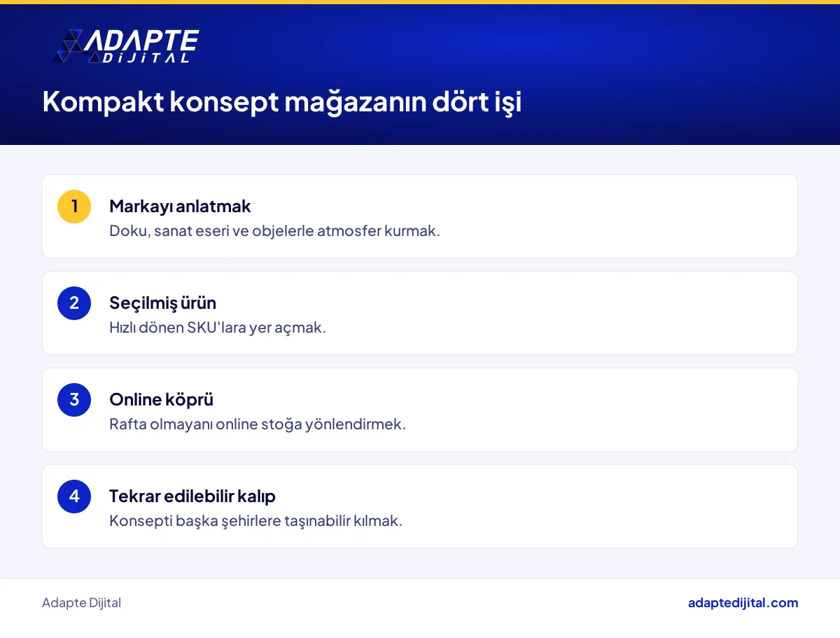Open the adaptedijital.com link
The width and height of the screenshot is (840, 638).
point(743,603)
